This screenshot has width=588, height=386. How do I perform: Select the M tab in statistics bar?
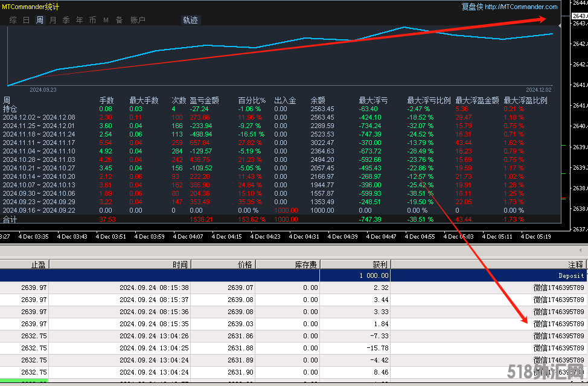point(106,20)
